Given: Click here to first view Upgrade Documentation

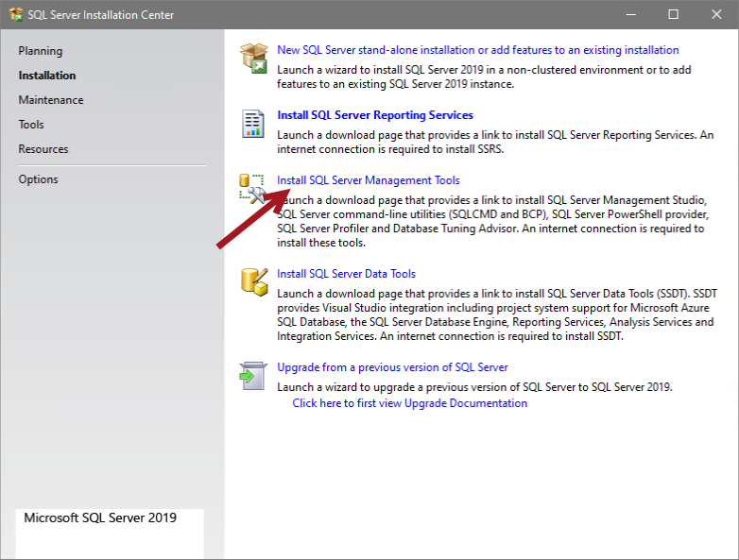Looking at the screenshot, I should [x=410, y=403].
